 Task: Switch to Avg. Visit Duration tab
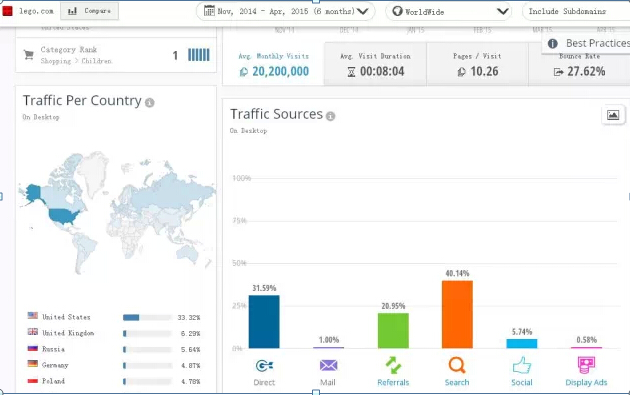375,64
